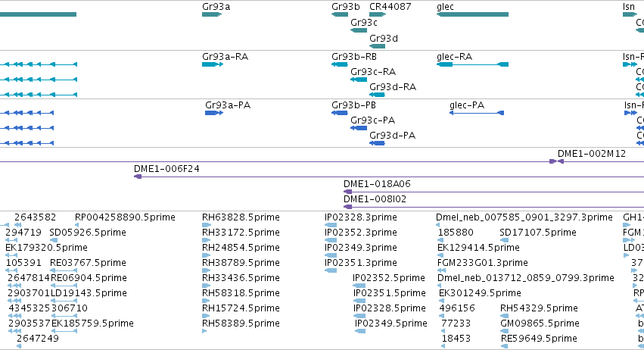This screenshot has width=644, height=350.
Task: Select the IP02349.5prime EST glyph
Action: tap(360, 331)
